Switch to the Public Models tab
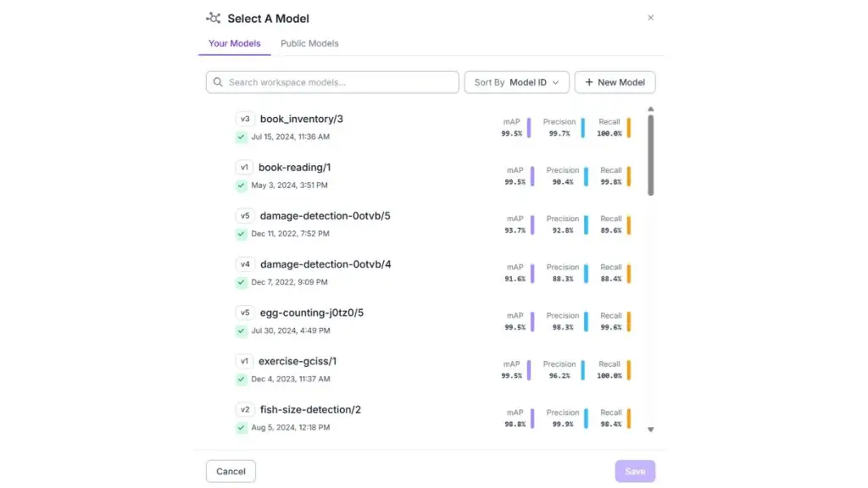 [309, 43]
